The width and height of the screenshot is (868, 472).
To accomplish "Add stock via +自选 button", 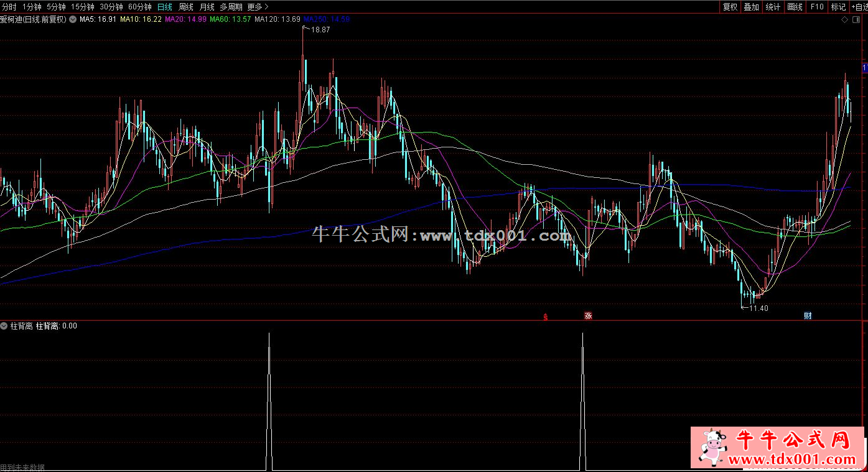I will (860, 7).
